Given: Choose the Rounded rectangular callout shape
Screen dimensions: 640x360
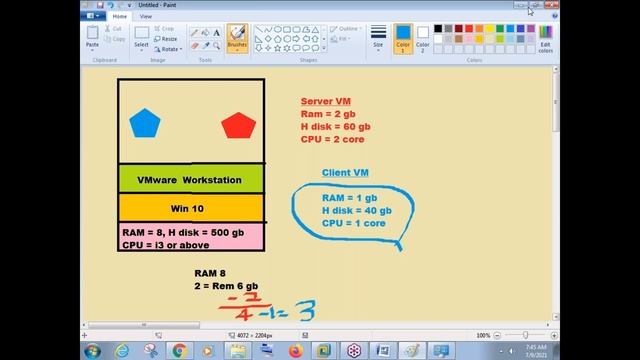Looking at the screenshot, I should (x=296, y=48).
